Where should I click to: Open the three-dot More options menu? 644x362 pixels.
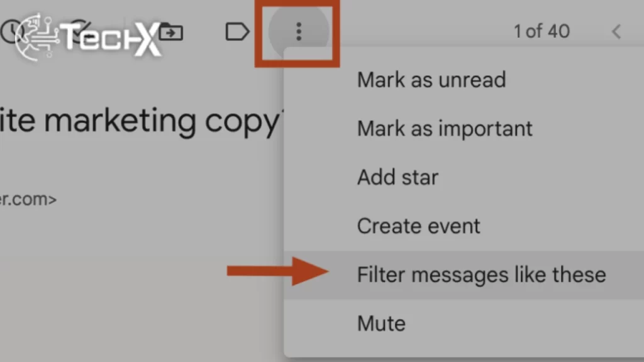[298, 33]
